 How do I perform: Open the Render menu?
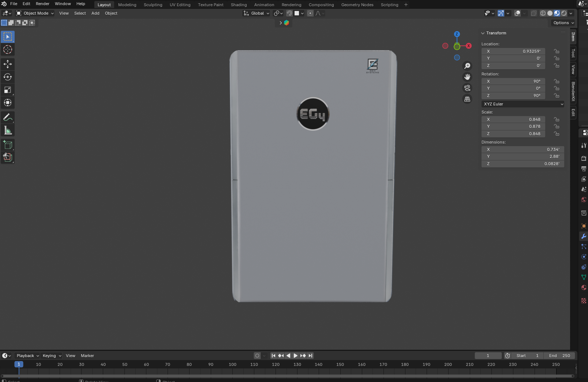tap(42, 4)
